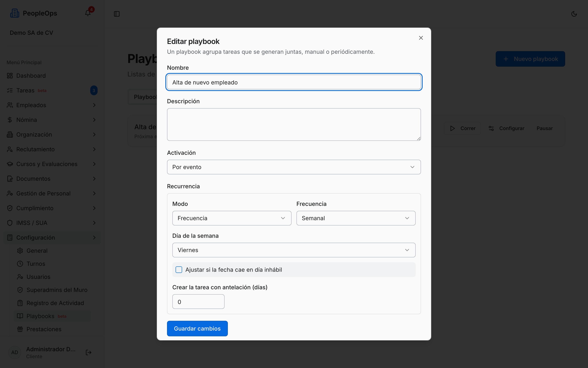Open Turnos under Configuración
Screen dimensions: 588x368
point(52,264)
